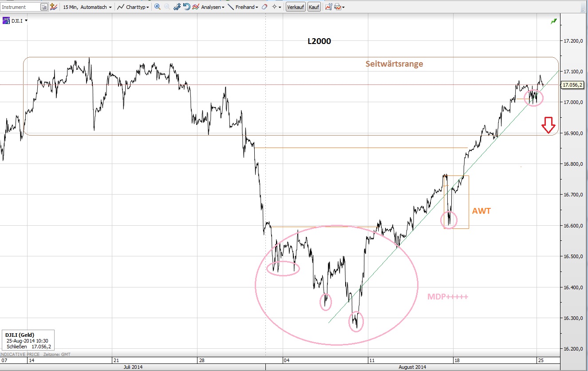This screenshot has height=371, width=588.
Task: Click the Kauf button
Action: point(314,7)
